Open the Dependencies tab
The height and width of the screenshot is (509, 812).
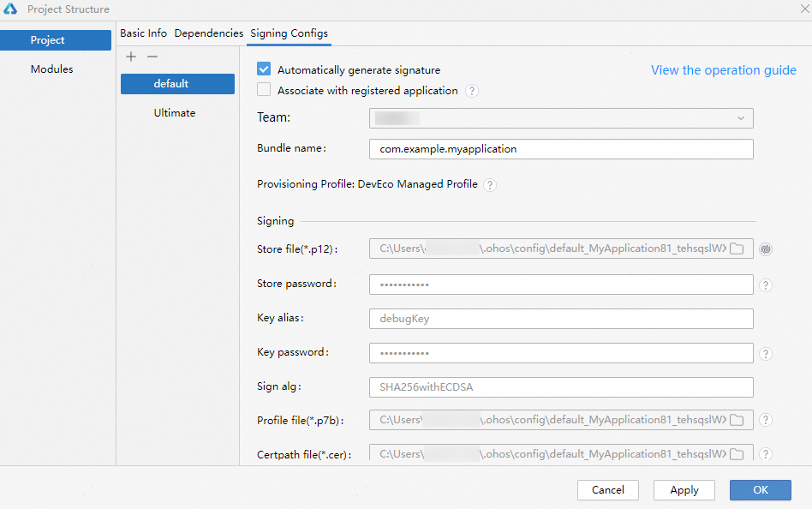click(x=208, y=33)
